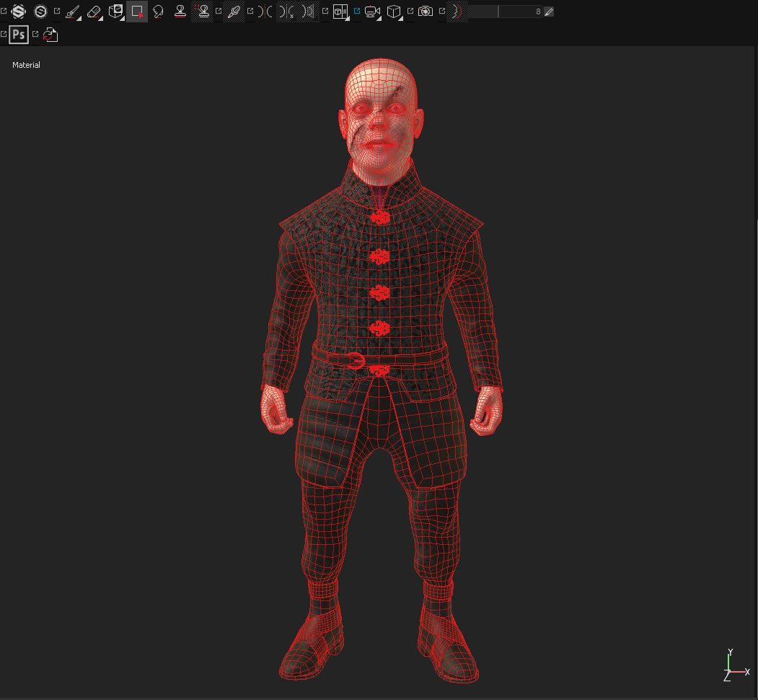Image resolution: width=758 pixels, height=700 pixels.
Task: Click undock handle left of Material Picker
Action: [x=219, y=11]
